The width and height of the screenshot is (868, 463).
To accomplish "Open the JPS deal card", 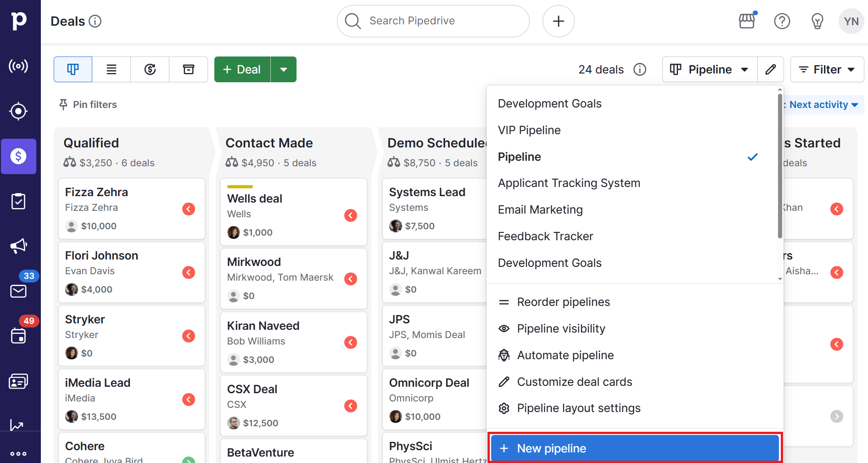I will click(x=435, y=336).
